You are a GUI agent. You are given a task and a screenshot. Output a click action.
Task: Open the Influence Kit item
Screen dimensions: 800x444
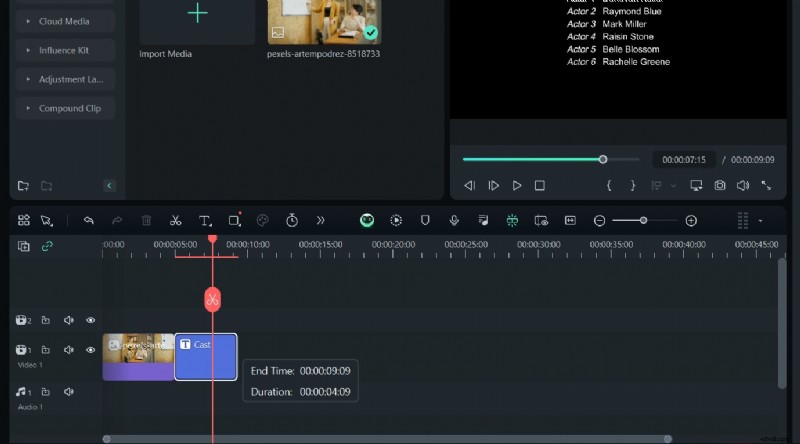point(64,50)
